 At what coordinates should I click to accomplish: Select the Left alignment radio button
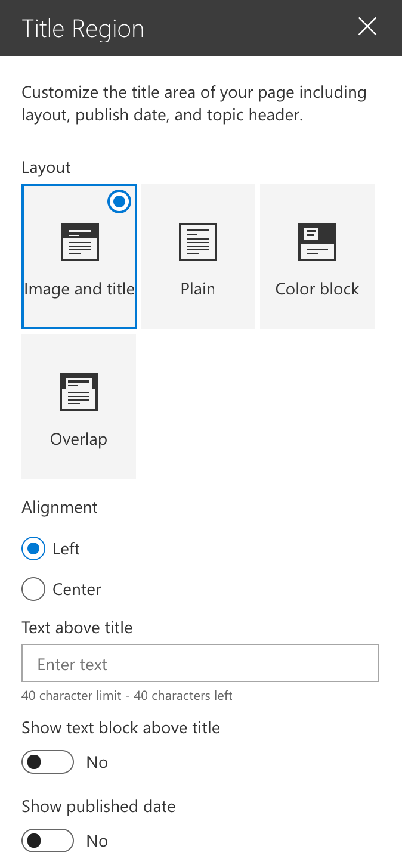tap(33, 548)
